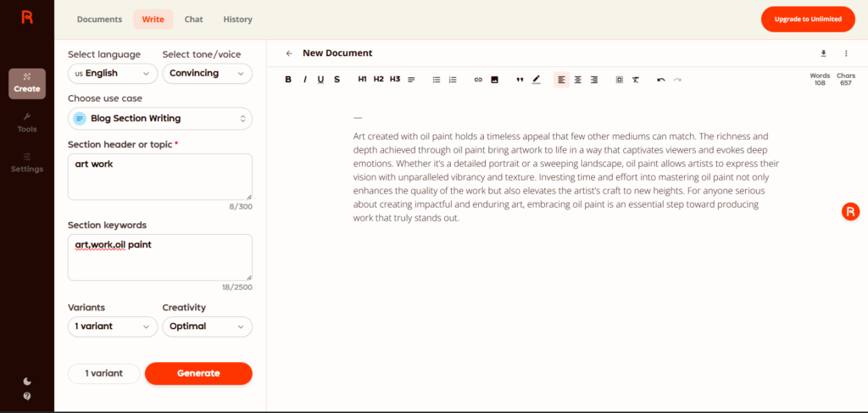
Task: Click the Generate button
Action: (x=198, y=373)
